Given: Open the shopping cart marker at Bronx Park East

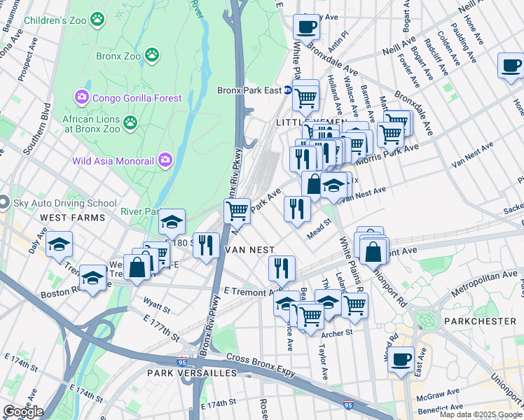Looking at the screenshot, I should [x=305, y=99].
